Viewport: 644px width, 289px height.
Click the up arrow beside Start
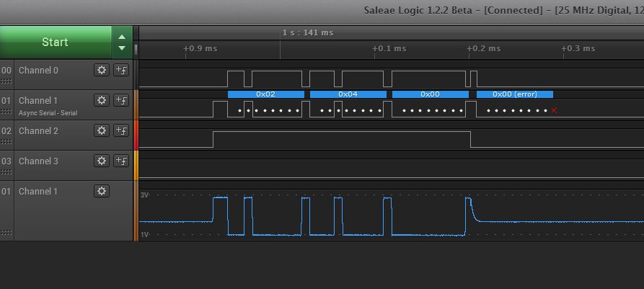pos(122,37)
